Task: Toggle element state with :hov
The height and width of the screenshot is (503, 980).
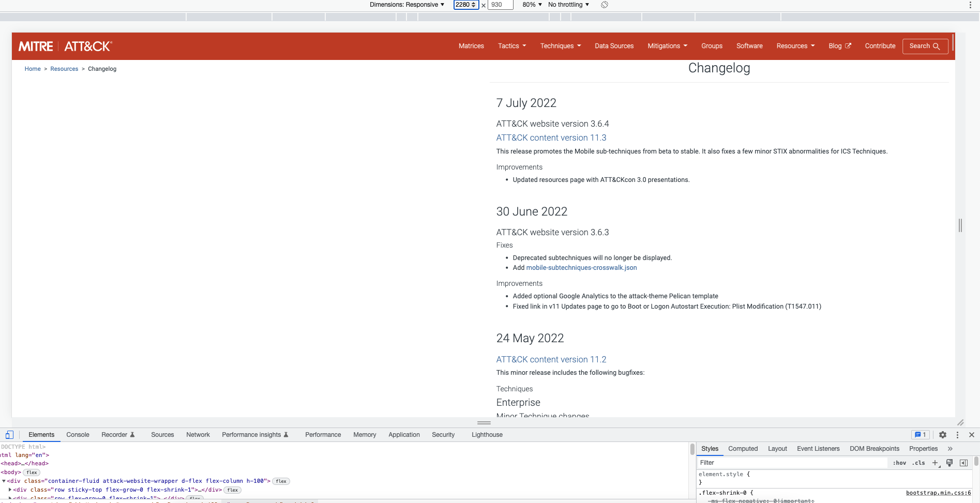Action: tap(900, 463)
